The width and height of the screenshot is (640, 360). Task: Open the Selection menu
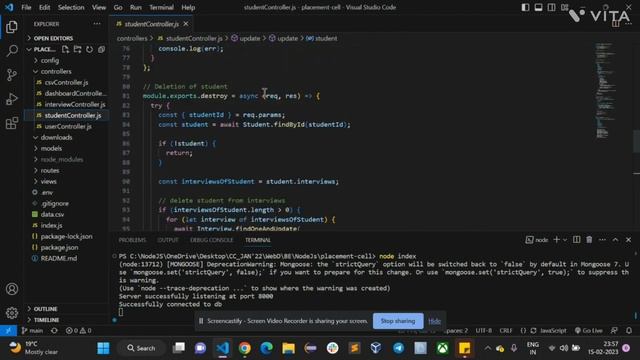71,7
